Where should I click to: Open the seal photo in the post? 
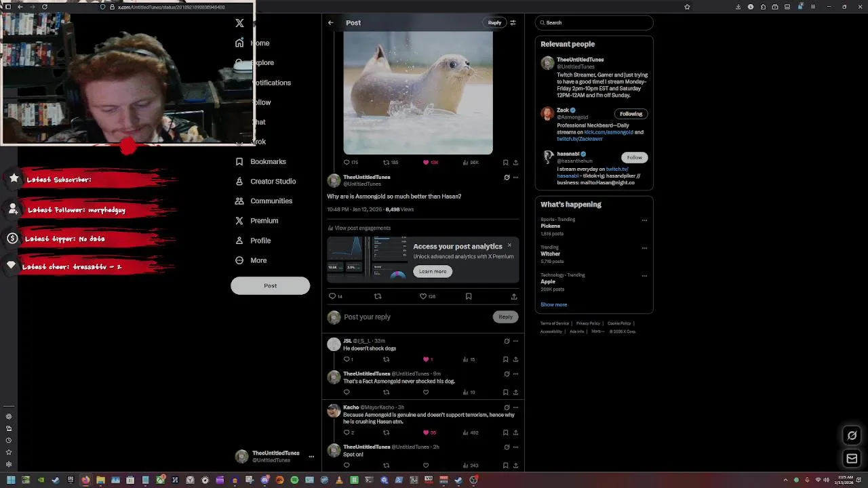point(418,94)
